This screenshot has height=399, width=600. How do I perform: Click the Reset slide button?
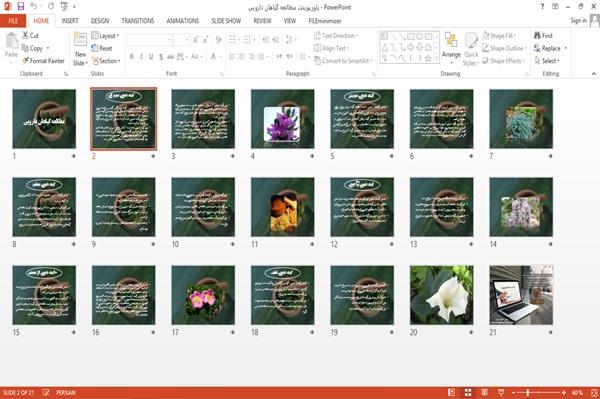102,48
